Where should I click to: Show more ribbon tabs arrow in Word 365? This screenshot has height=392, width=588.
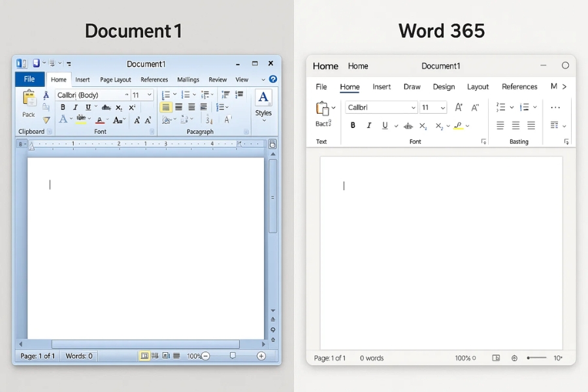(564, 87)
